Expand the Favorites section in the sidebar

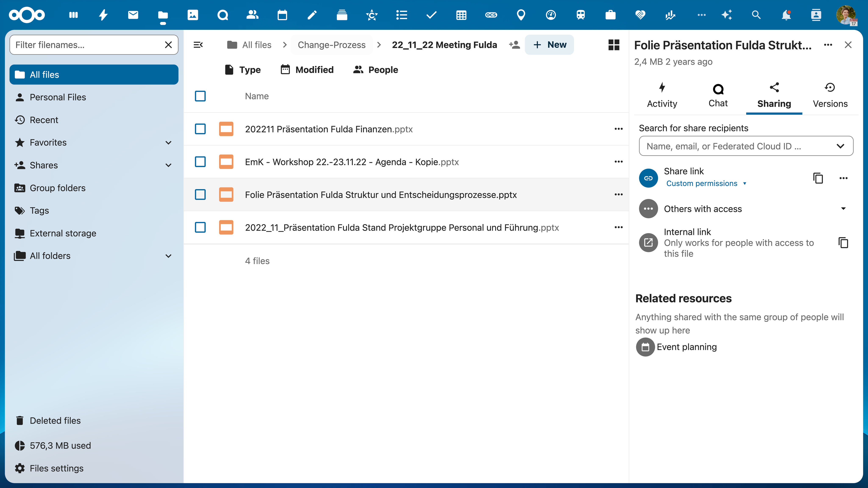[168, 143]
